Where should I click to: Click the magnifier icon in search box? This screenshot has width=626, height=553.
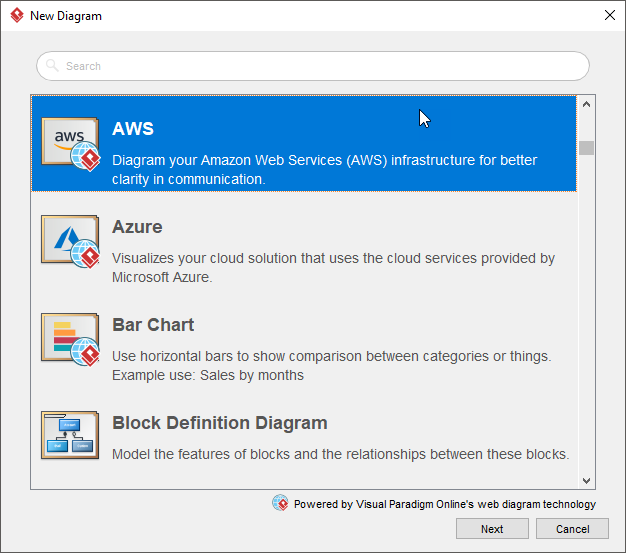click(x=53, y=66)
